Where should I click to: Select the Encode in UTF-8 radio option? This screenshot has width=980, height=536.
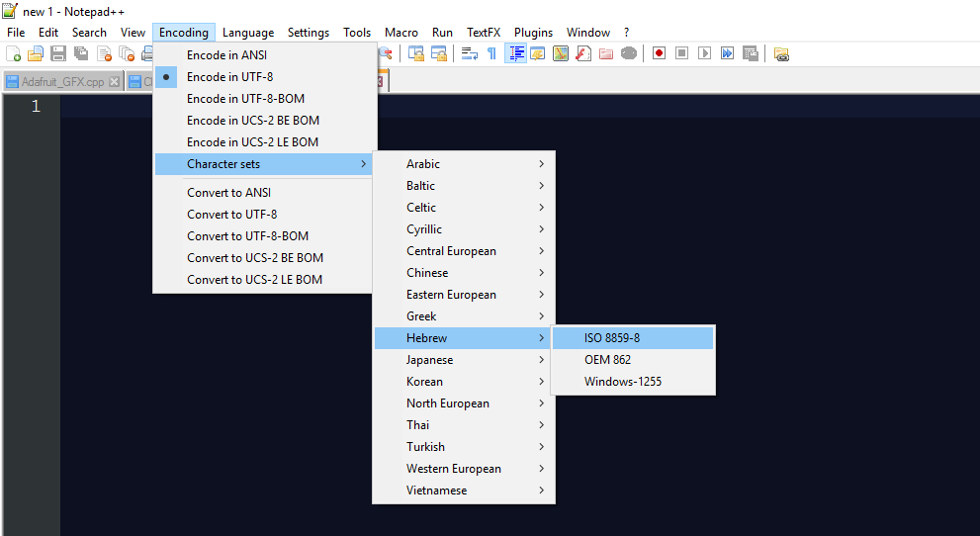[266, 77]
